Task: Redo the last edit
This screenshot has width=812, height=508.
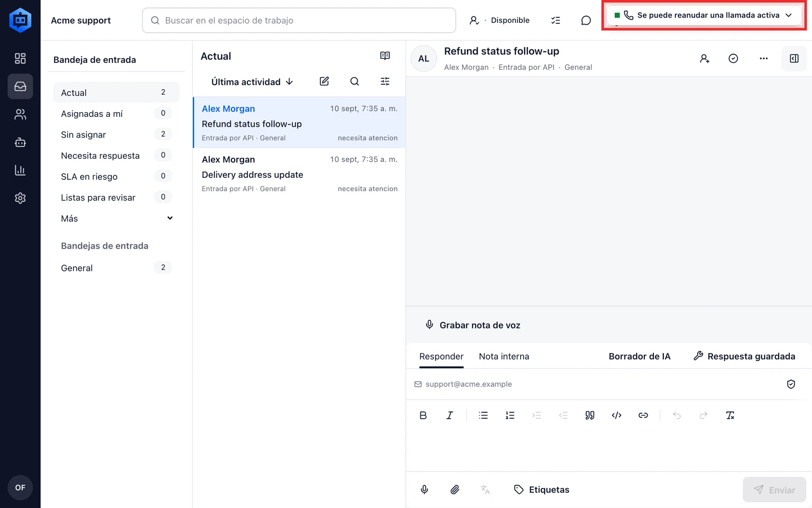Action: point(703,415)
